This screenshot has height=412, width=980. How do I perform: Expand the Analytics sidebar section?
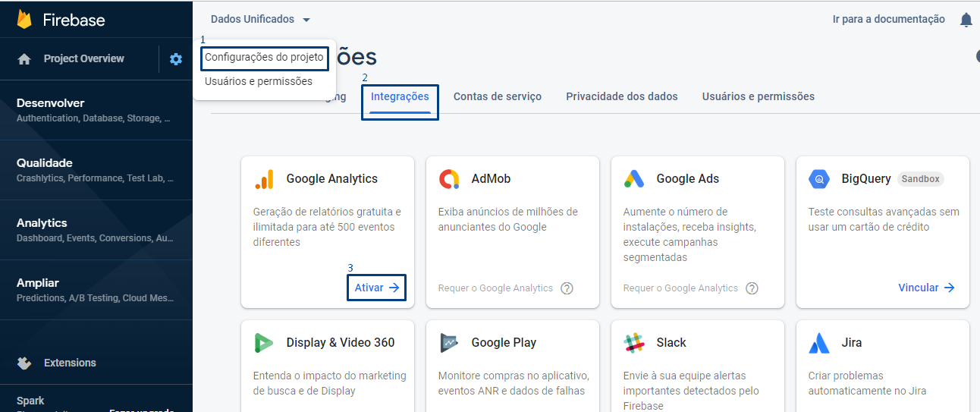[96, 230]
